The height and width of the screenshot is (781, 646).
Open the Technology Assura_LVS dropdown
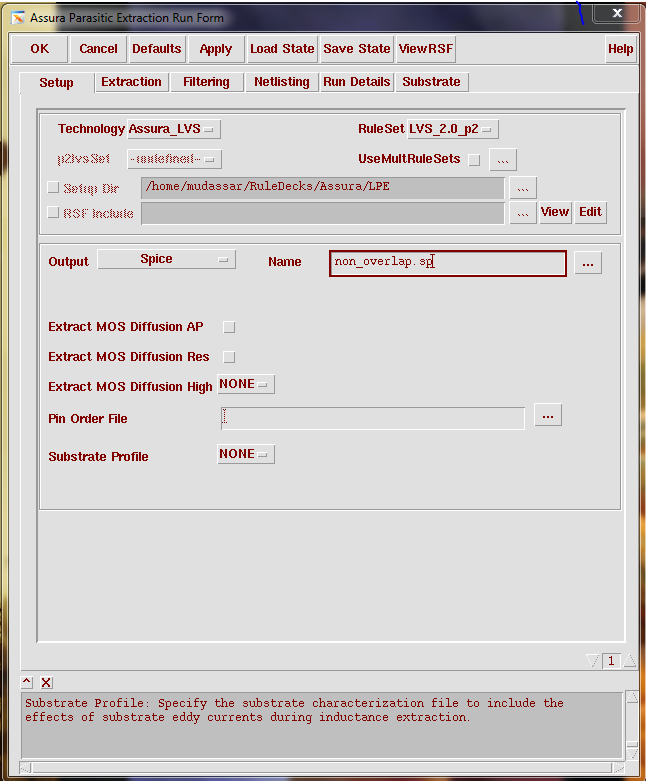(x=173, y=129)
